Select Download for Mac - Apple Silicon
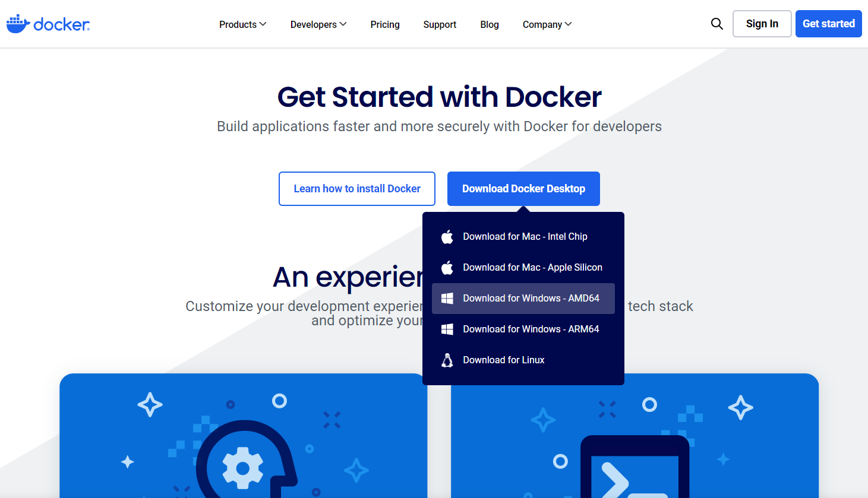868x498 pixels. coord(523,268)
